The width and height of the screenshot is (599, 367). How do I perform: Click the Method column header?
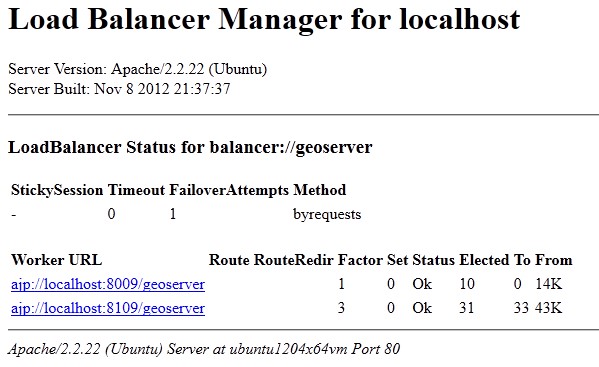click(x=320, y=190)
